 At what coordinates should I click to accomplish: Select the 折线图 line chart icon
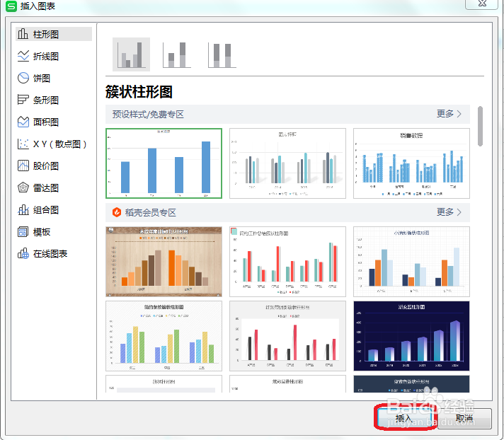pos(23,56)
